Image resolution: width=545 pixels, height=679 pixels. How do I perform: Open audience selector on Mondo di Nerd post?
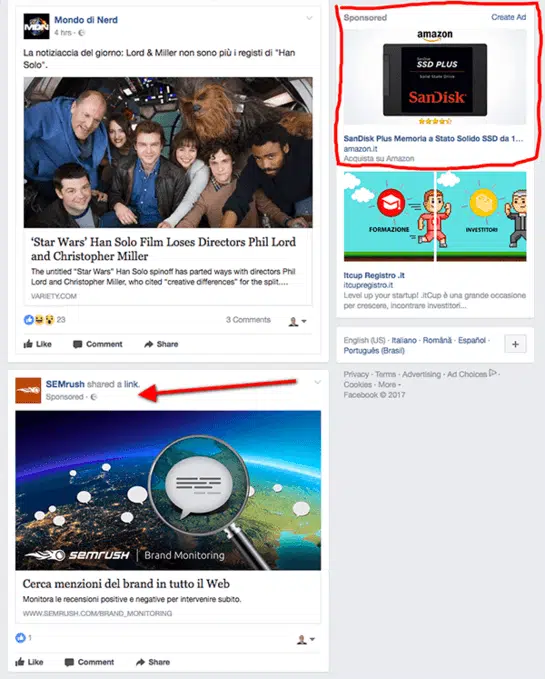(297, 321)
